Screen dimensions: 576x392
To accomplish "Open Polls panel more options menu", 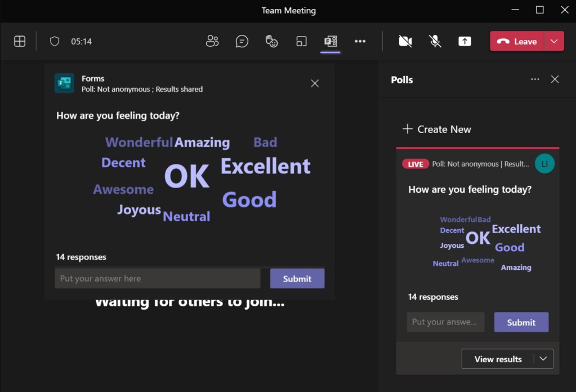I will click(535, 79).
